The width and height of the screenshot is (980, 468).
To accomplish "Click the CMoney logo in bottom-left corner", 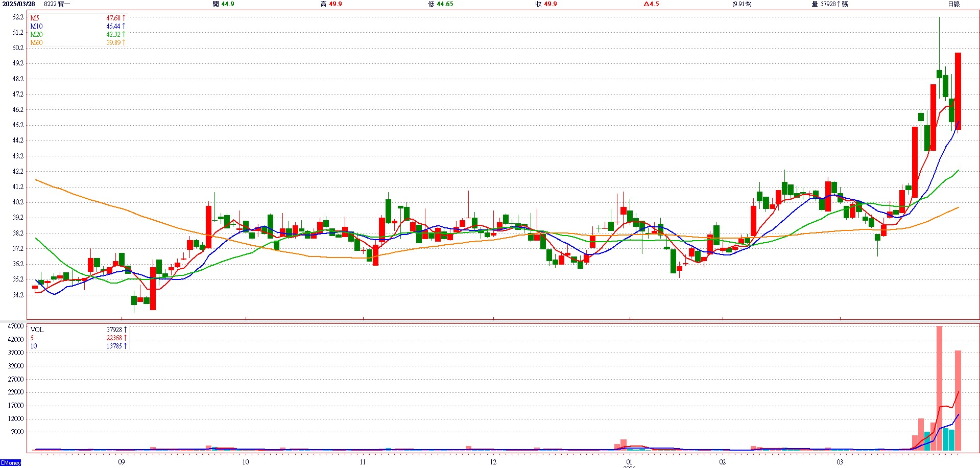I will coord(11,463).
